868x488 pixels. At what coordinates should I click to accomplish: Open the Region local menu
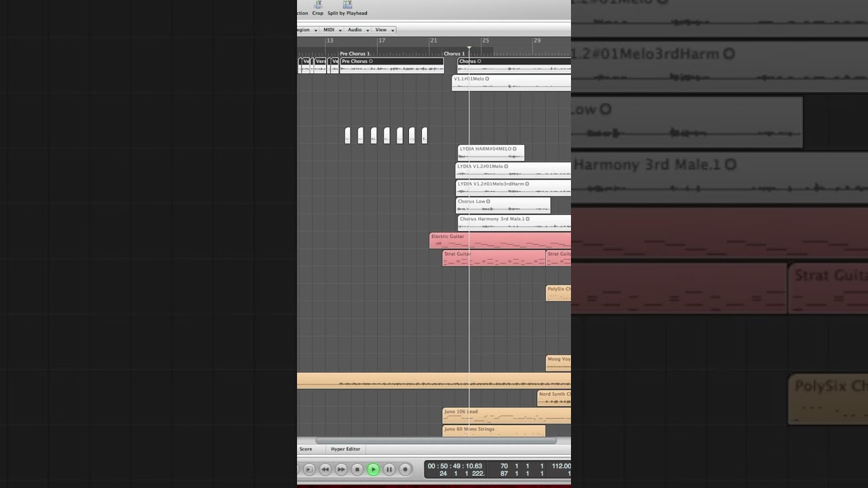307,30
